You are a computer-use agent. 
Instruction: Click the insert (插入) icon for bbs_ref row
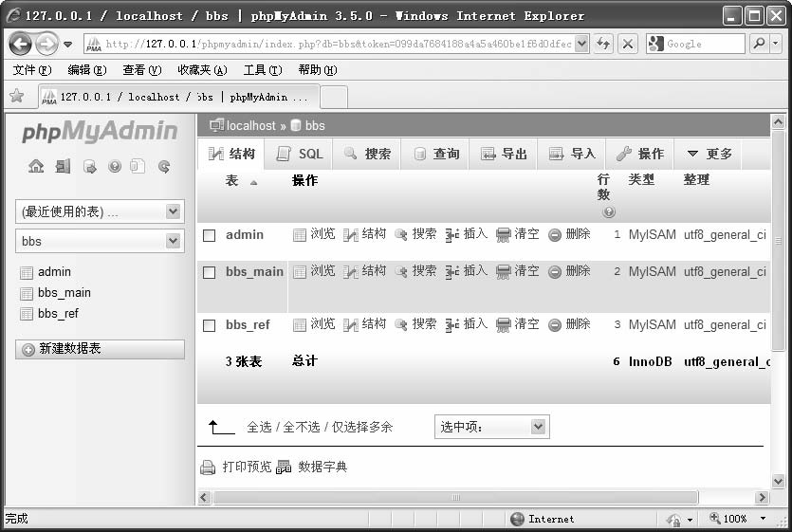pos(452,325)
